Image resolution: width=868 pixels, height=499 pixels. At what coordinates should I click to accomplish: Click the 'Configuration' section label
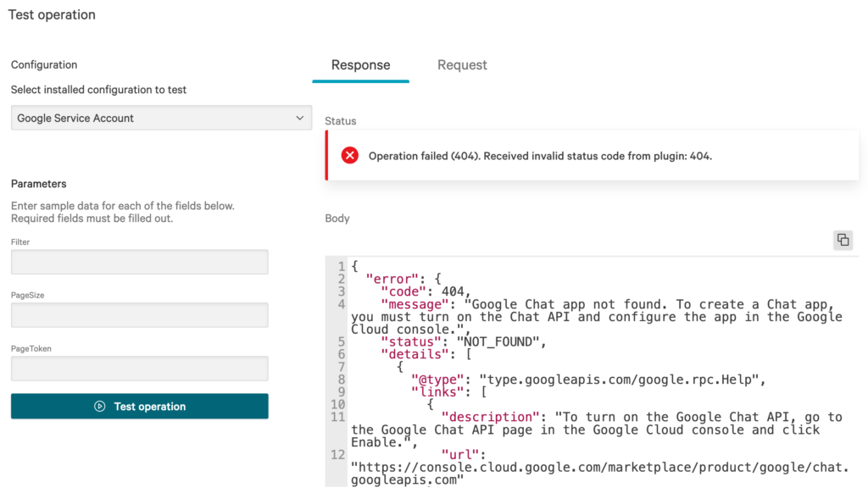[44, 64]
